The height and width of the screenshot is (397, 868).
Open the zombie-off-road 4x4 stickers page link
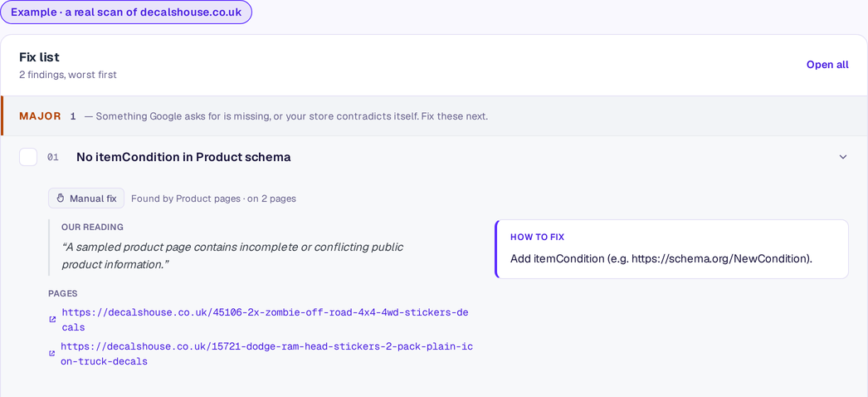click(x=266, y=320)
